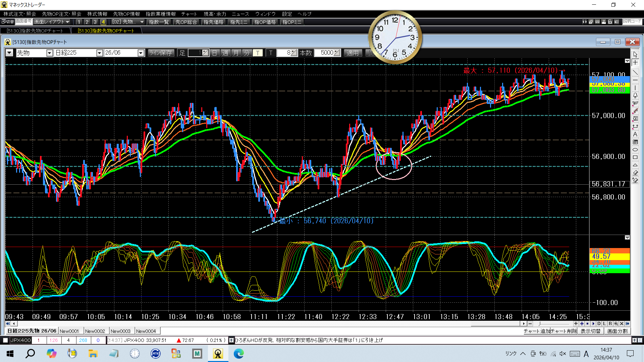
Task: Open the 先物 product type dropdown
Action: (x=50, y=53)
